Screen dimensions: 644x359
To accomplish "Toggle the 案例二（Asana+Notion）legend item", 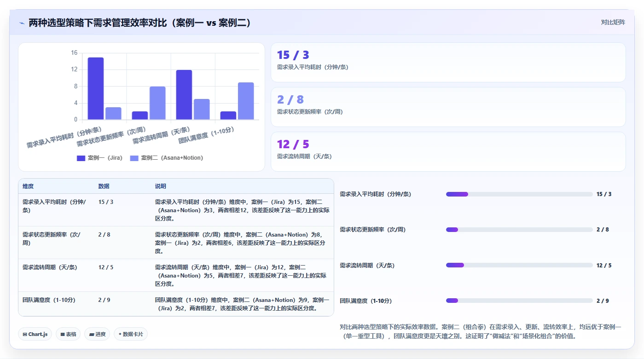I will coord(167,158).
